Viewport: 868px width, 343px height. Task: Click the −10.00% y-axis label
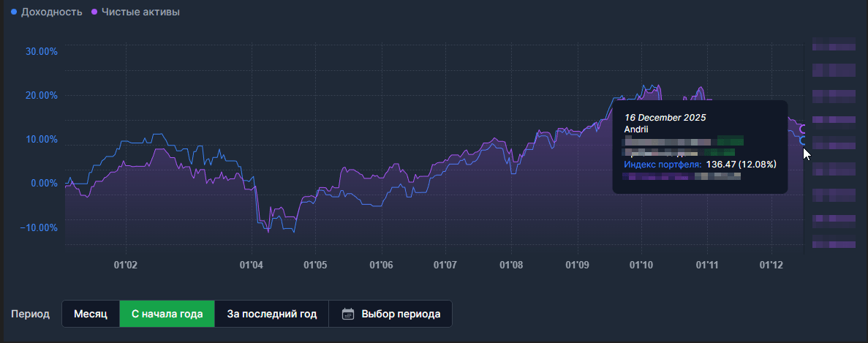tap(39, 227)
